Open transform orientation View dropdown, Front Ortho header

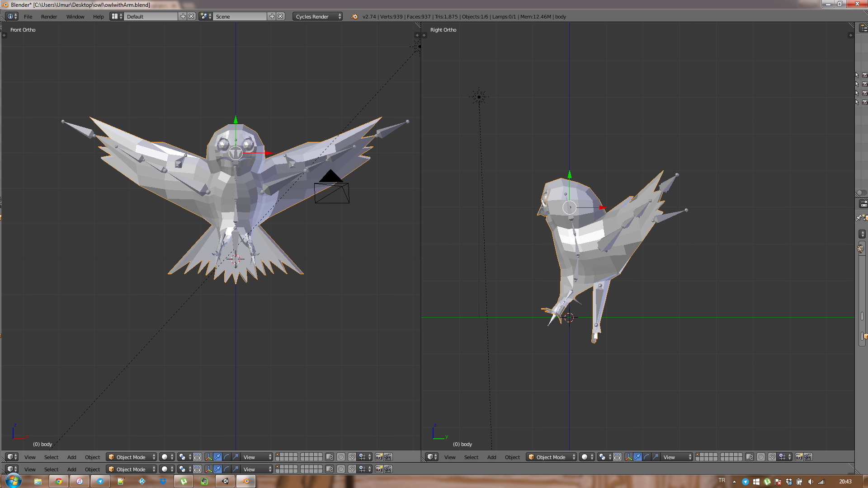click(257, 457)
